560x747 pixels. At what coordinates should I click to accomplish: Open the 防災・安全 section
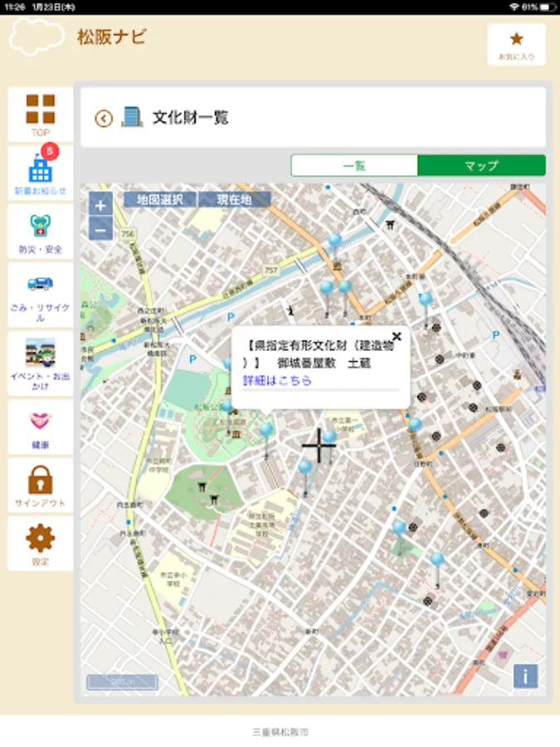click(x=41, y=232)
